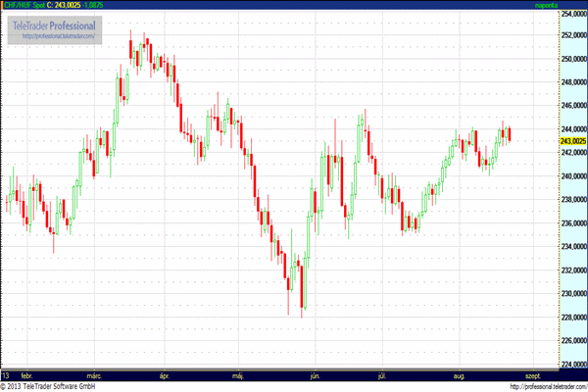Select the 'máj.' marker on time axis
The height and width of the screenshot is (392, 588).
coord(238,375)
